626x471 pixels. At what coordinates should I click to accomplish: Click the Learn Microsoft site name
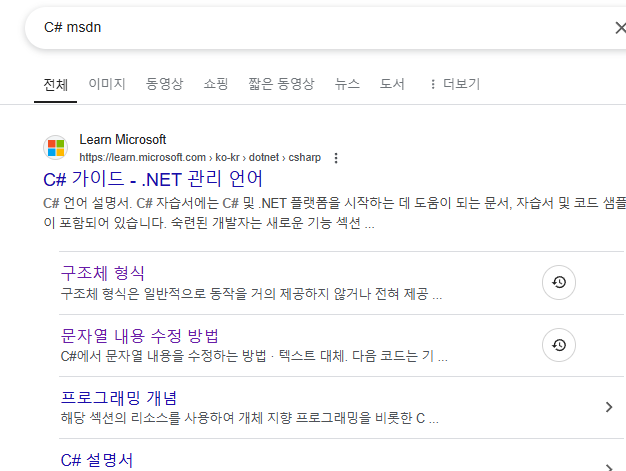click(x=123, y=139)
